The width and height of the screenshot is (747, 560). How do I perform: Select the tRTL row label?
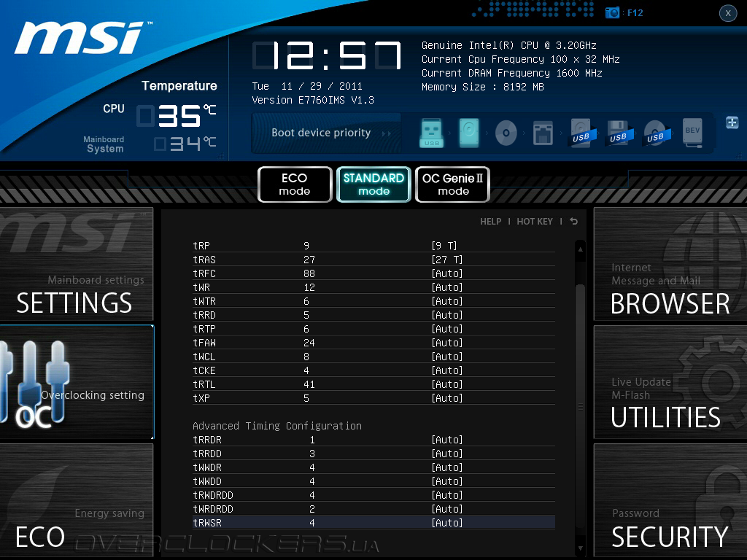pyautogui.click(x=204, y=384)
